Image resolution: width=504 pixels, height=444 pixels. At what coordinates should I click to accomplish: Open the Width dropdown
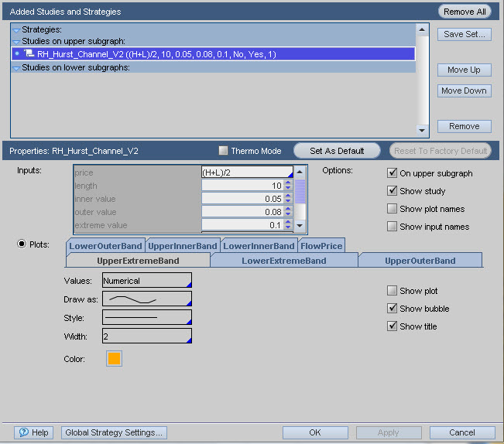pyautogui.click(x=147, y=336)
